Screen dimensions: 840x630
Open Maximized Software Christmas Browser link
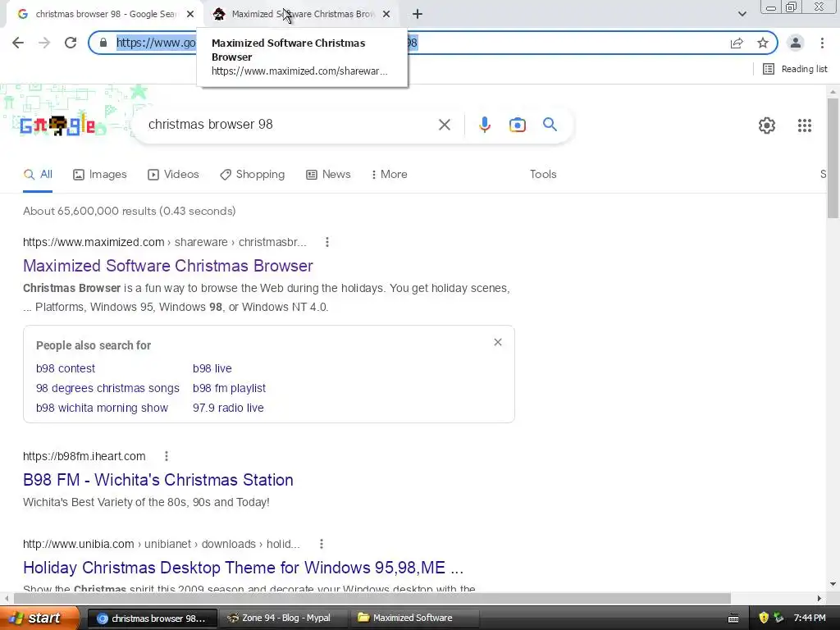(x=167, y=266)
